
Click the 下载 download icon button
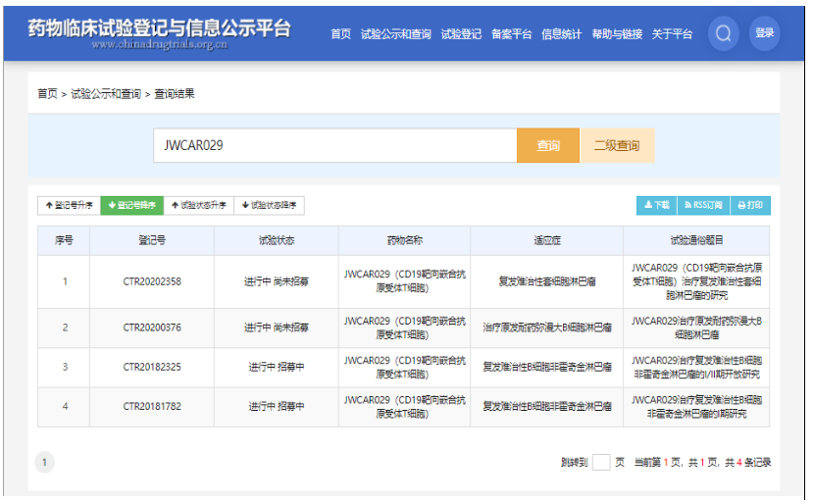click(656, 205)
